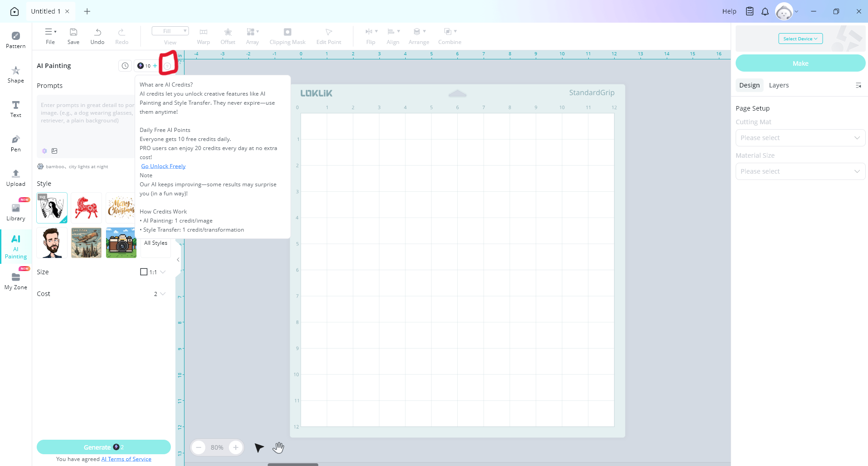The height and width of the screenshot is (466, 868).
Task: Expand the Cutting Mat dropdown
Action: pos(800,138)
